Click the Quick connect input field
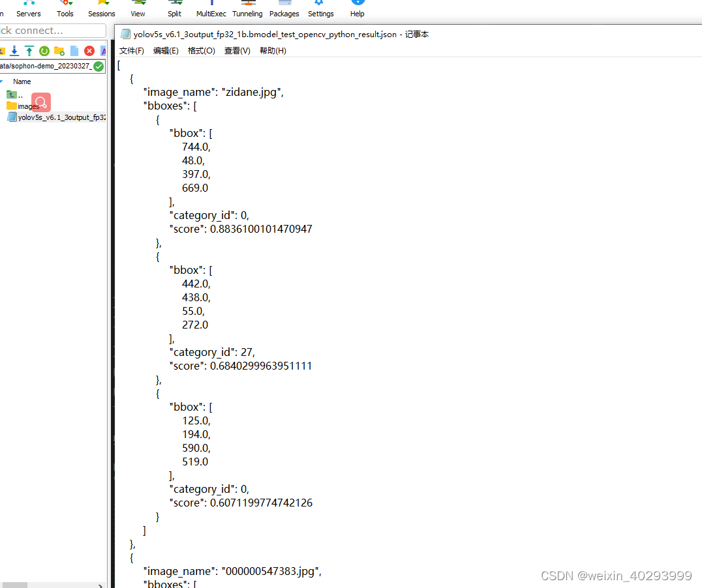 pyautogui.click(x=52, y=31)
